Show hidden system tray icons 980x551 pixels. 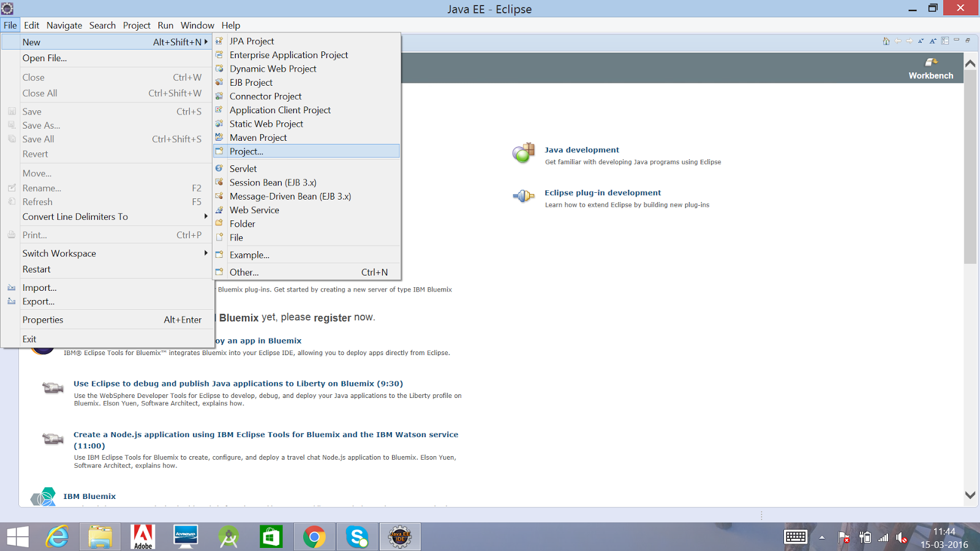[822, 538]
